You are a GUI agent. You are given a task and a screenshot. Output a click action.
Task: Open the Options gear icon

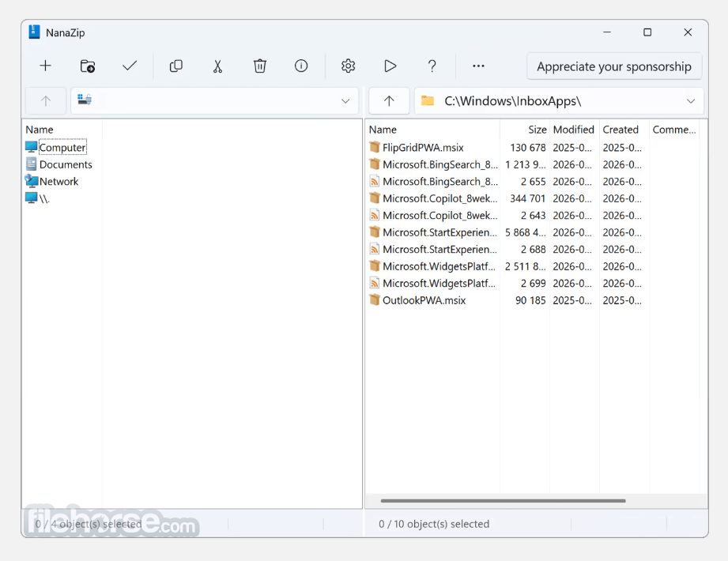click(x=349, y=66)
